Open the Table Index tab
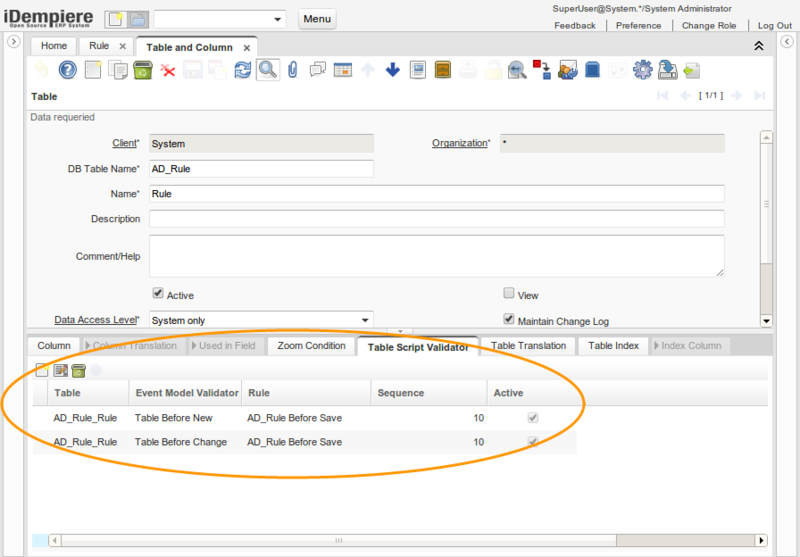 coord(613,346)
